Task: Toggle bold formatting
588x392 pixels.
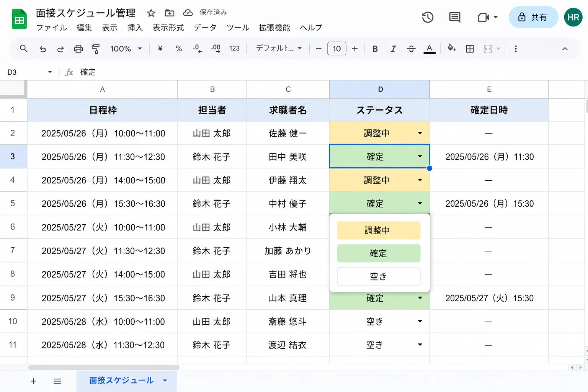Action: coord(375,49)
